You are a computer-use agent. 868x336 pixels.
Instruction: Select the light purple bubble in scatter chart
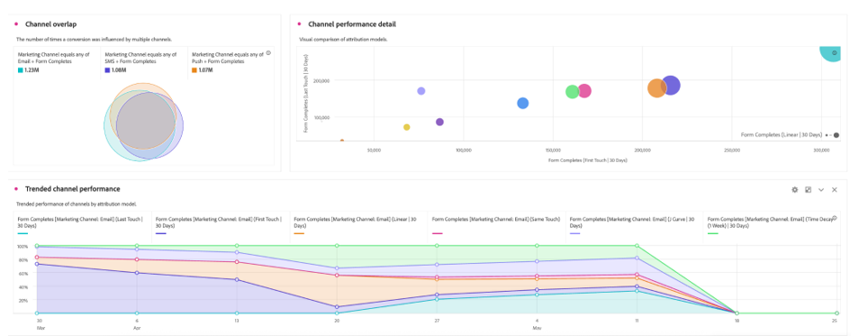pos(421,91)
